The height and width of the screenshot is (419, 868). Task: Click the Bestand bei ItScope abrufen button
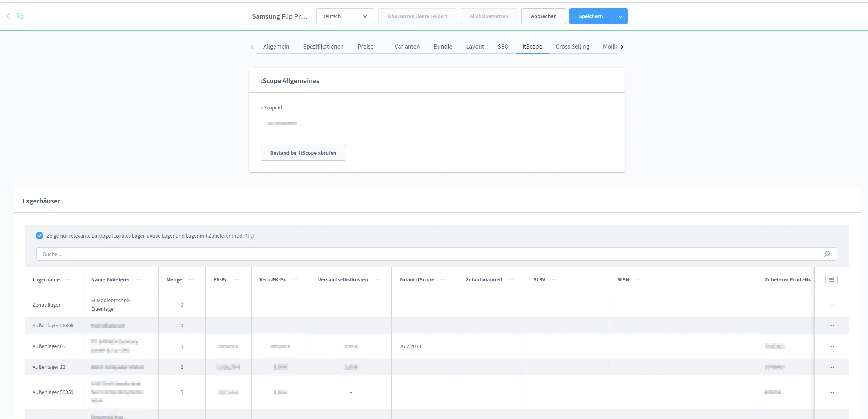[303, 153]
